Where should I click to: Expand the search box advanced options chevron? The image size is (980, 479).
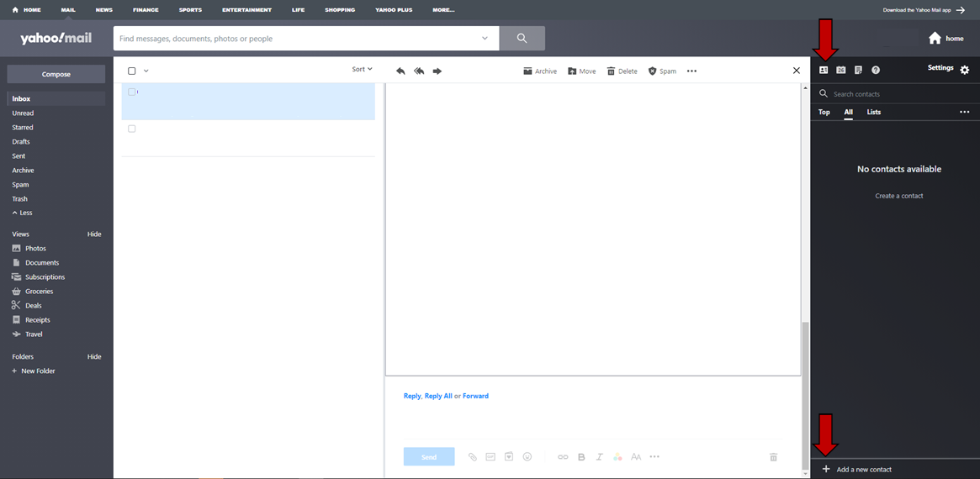pyautogui.click(x=485, y=39)
